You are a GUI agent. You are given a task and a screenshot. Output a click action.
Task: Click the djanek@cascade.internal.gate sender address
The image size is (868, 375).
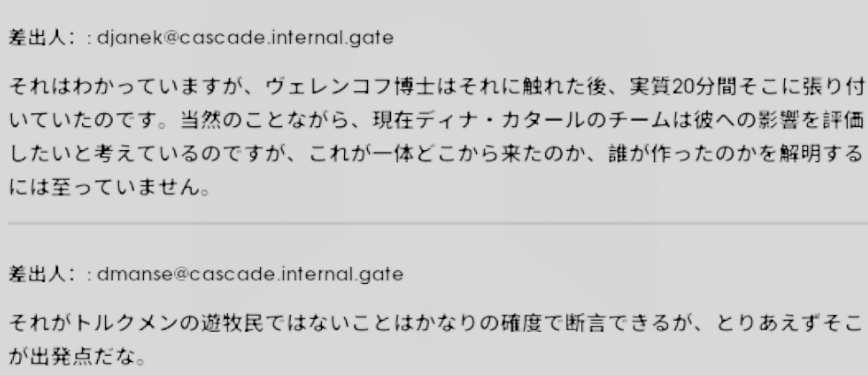pos(245,38)
